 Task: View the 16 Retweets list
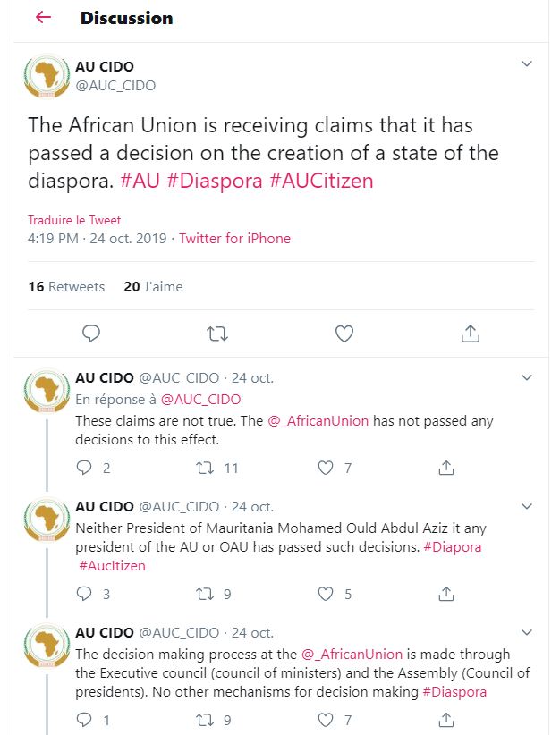click(66, 287)
